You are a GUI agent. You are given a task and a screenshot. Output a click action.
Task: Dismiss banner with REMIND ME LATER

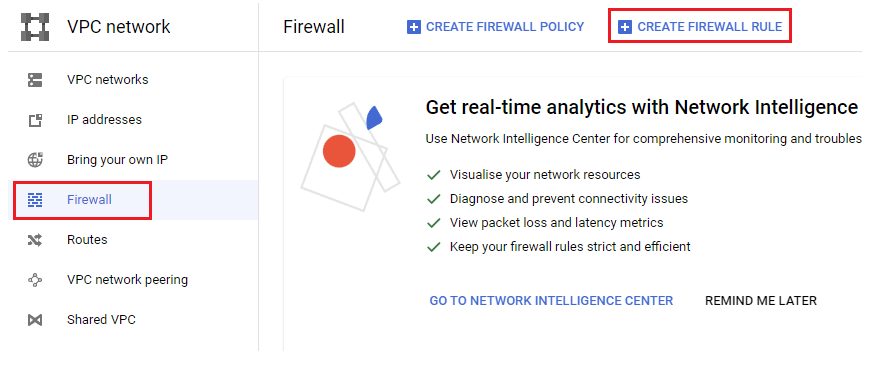click(x=760, y=301)
